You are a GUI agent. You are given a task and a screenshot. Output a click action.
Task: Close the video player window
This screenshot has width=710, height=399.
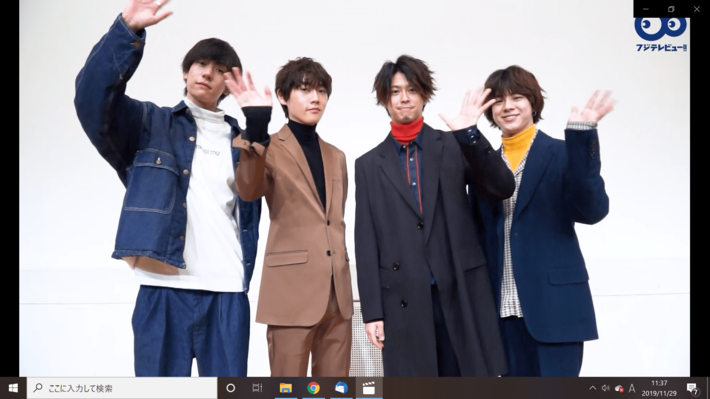coord(697,9)
